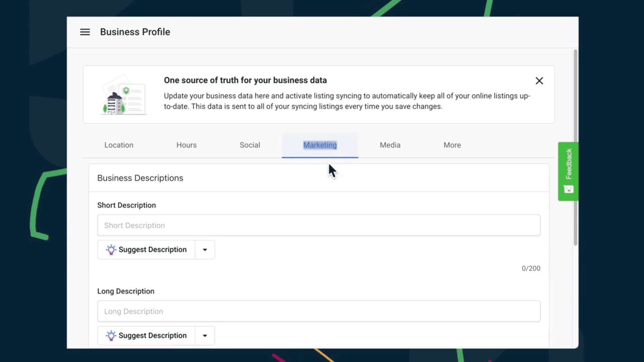This screenshot has width=644, height=362.
Task: Click the Feedback smiley face icon
Action: pyautogui.click(x=569, y=189)
